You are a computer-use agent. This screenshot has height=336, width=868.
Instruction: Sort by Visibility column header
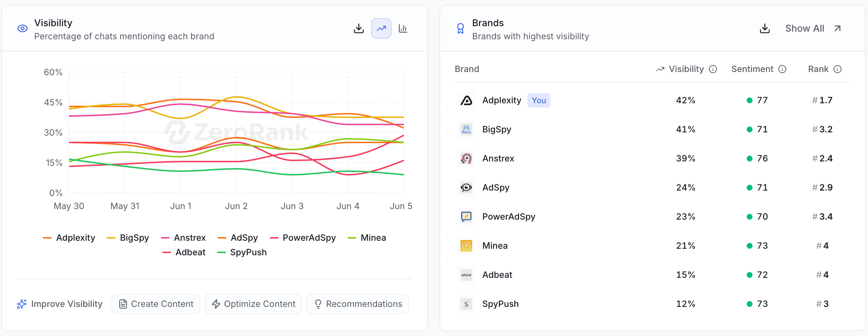[686, 69]
